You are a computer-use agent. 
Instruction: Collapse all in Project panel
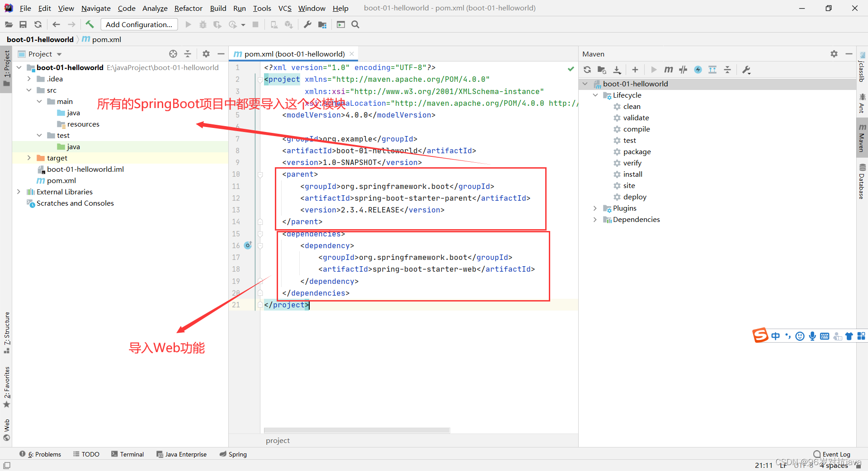[x=188, y=54]
